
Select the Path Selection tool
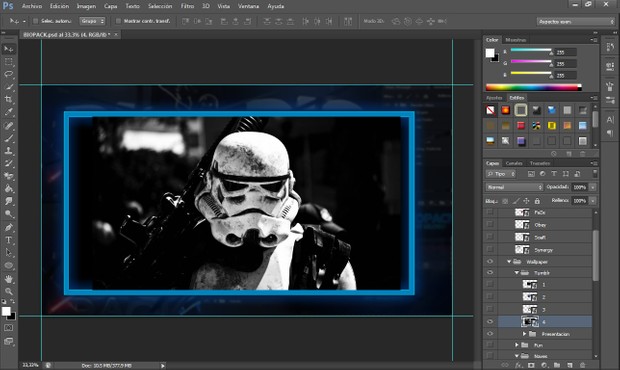click(8, 253)
